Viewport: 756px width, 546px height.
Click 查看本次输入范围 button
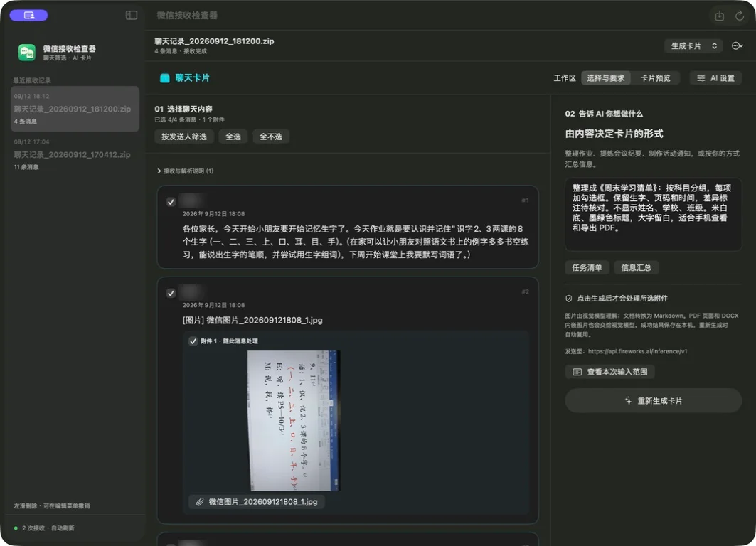[x=610, y=372]
